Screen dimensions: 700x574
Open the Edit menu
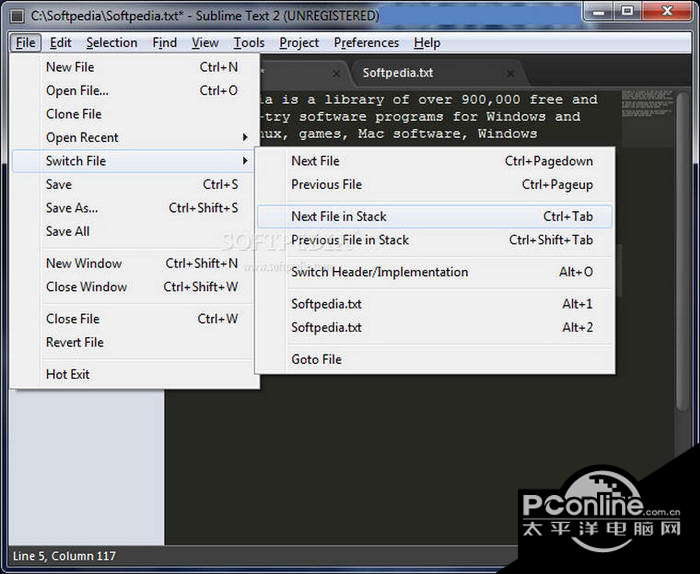point(60,43)
